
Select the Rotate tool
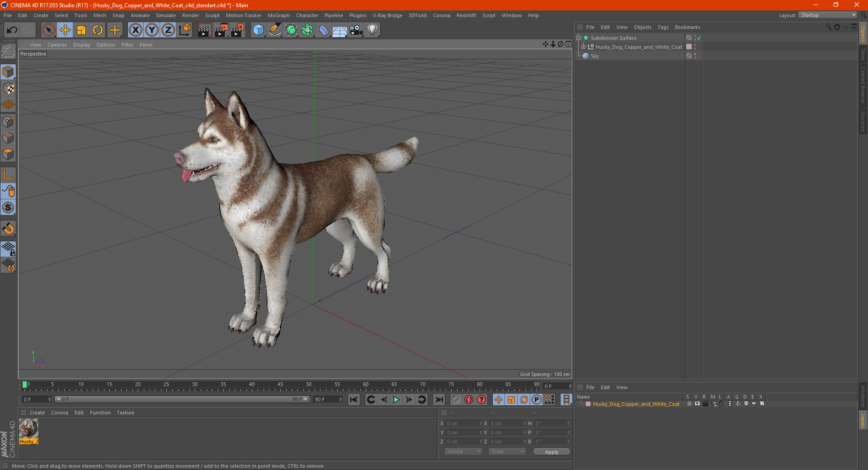pyautogui.click(x=98, y=30)
